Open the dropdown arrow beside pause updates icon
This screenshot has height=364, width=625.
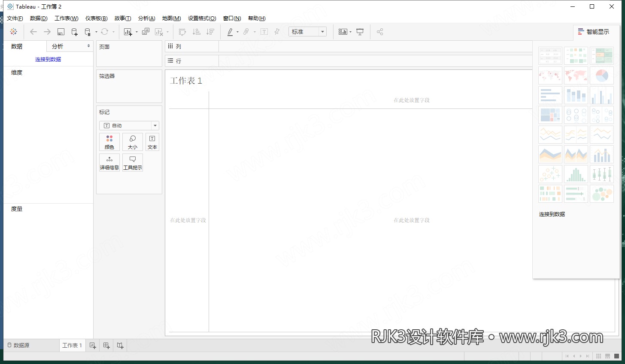coord(96,32)
